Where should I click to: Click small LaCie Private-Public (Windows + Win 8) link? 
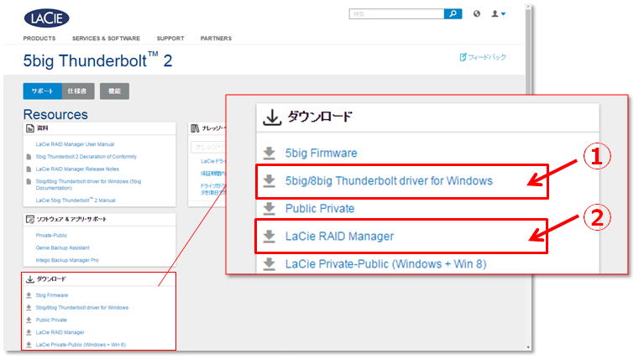point(81,345)
